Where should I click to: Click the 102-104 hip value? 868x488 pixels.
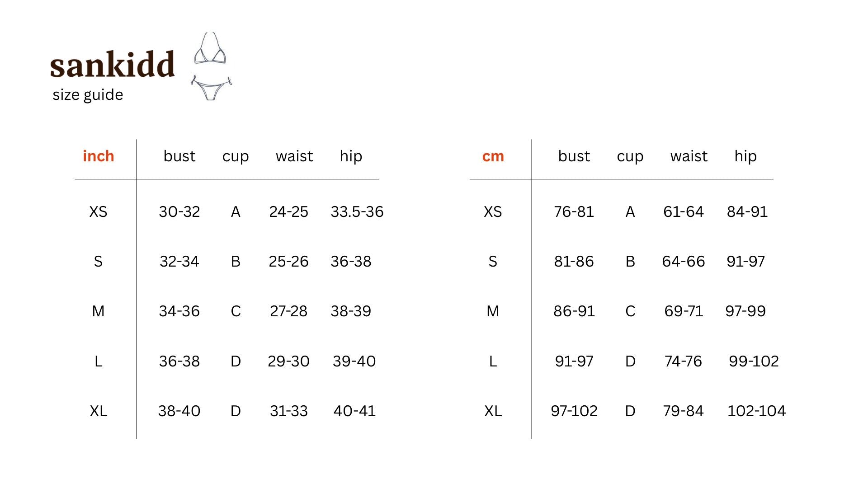[x=756, y=411]
